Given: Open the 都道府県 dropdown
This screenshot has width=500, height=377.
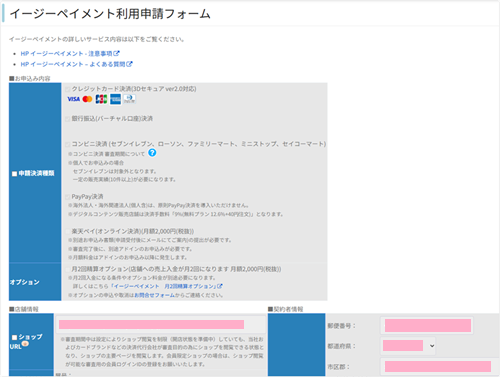Looking at the screenshot, I should pos(408,346).
